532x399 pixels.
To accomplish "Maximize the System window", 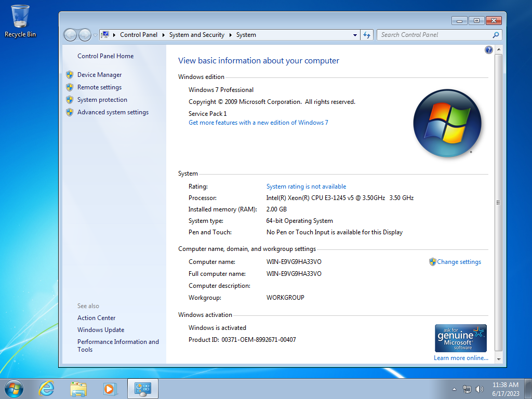I will (476, 21).
